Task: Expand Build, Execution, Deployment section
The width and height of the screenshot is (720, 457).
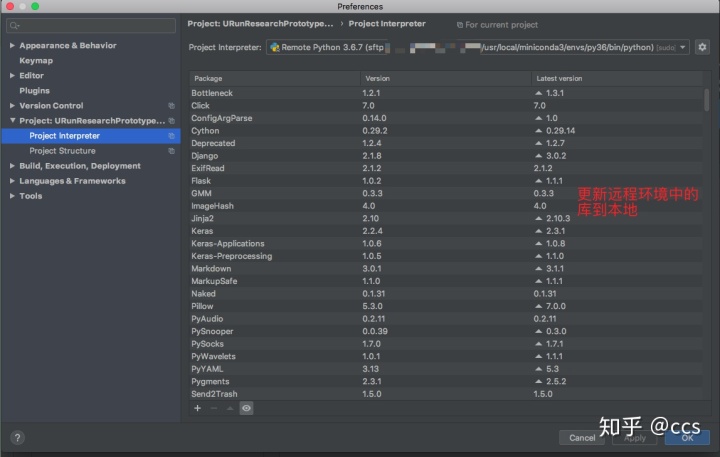Action: pos(12,166)
